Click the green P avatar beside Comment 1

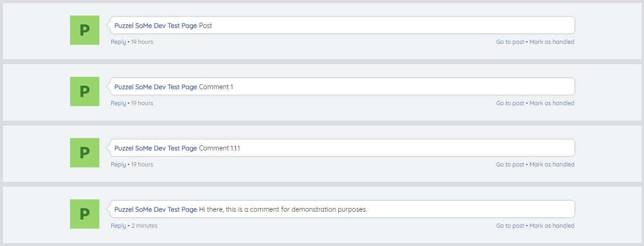click(85, 91)
